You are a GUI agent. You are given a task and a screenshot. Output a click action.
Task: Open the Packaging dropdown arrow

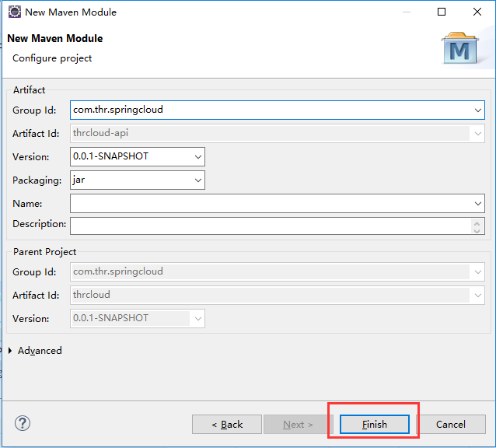pos(198,180)
